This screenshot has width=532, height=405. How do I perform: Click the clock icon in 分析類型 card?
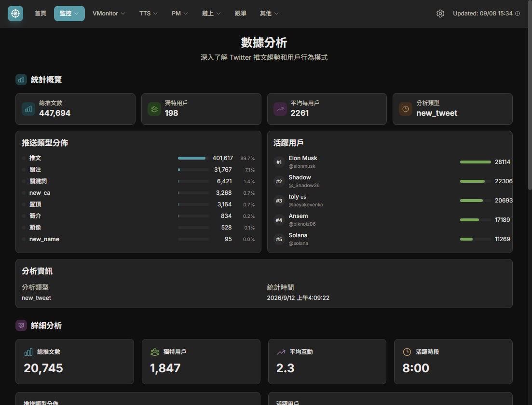coord(406,109)
